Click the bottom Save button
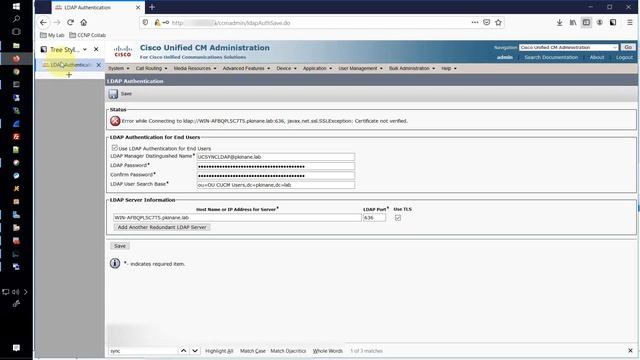The width and height of the screenshot is (640, 360). [x=120, y=246]
